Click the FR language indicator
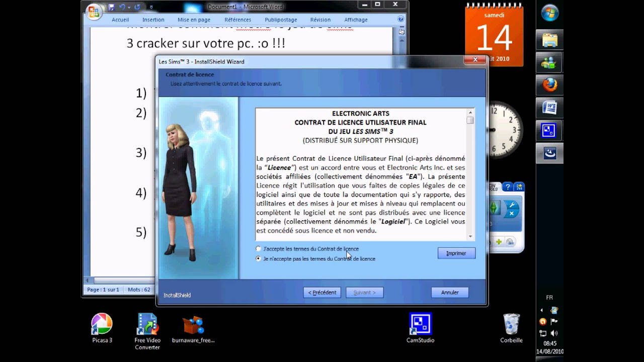The image size is (644, 362). tap(549, 298)
